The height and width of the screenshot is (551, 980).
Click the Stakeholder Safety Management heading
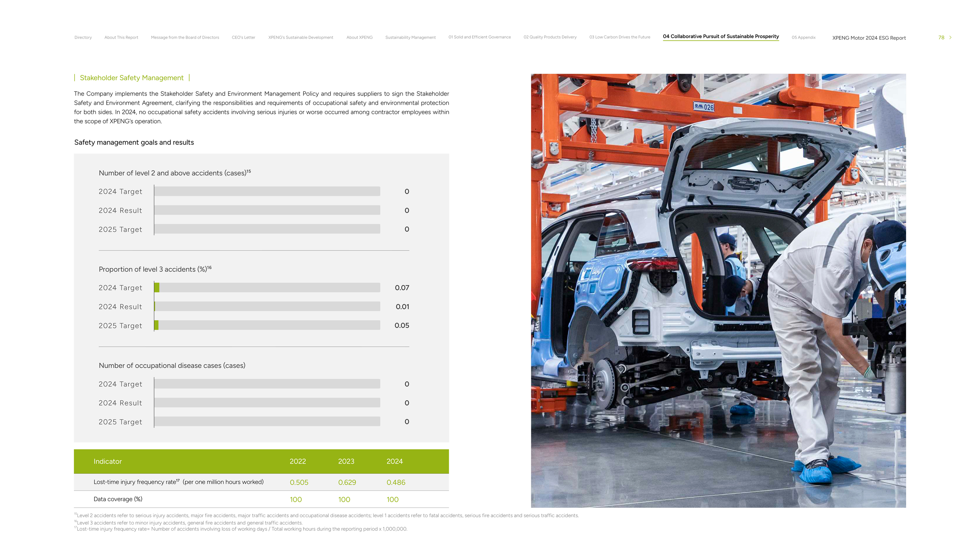point(131,78)
